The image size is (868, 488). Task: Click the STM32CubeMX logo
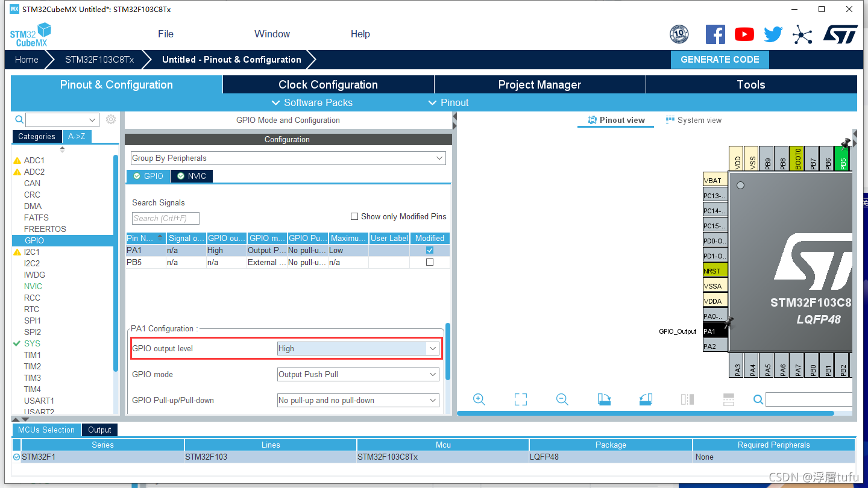(x=30, y=34)
